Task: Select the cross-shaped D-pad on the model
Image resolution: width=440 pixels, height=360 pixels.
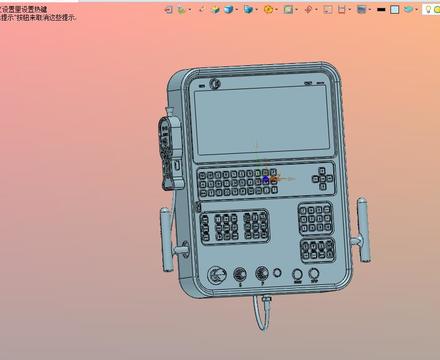Action: pyautogui.click(x=322, y=179)
